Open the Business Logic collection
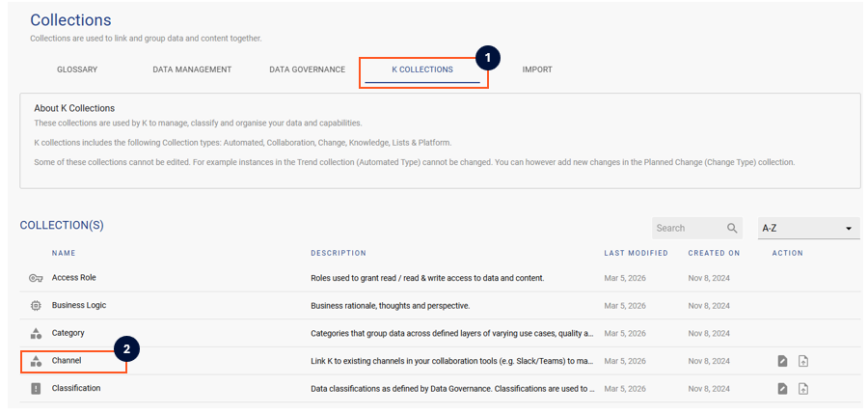Viewport: 868px width, 414px height. (x=79, y=305)
